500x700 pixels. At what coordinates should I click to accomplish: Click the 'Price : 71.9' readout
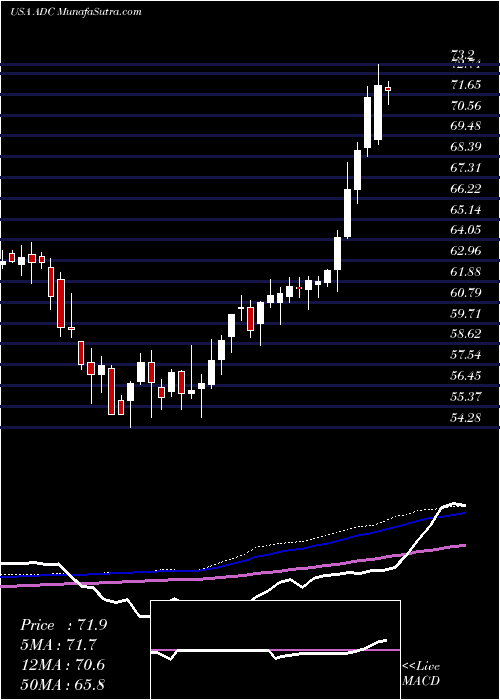point(63,625)
